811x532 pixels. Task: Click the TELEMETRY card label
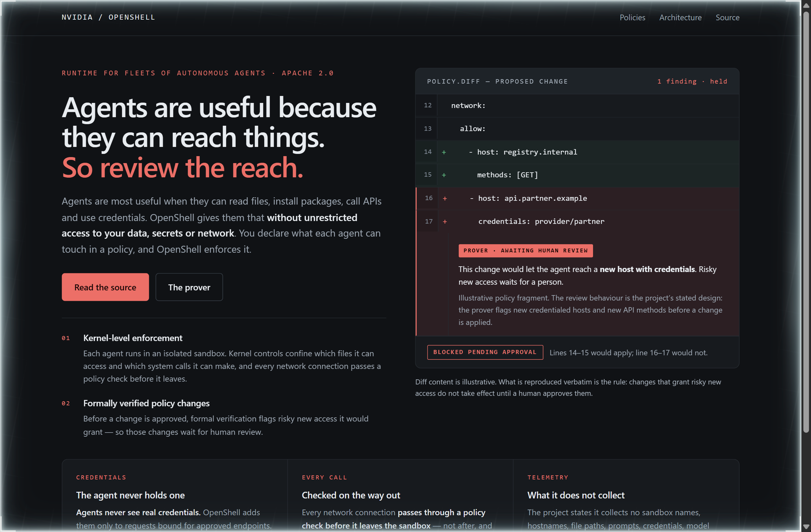click(548, 478)
